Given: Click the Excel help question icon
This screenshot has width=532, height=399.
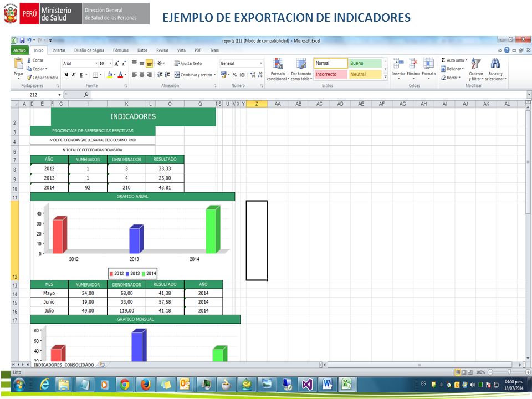Looking at the screenshot, I should [x=507, y=50].
